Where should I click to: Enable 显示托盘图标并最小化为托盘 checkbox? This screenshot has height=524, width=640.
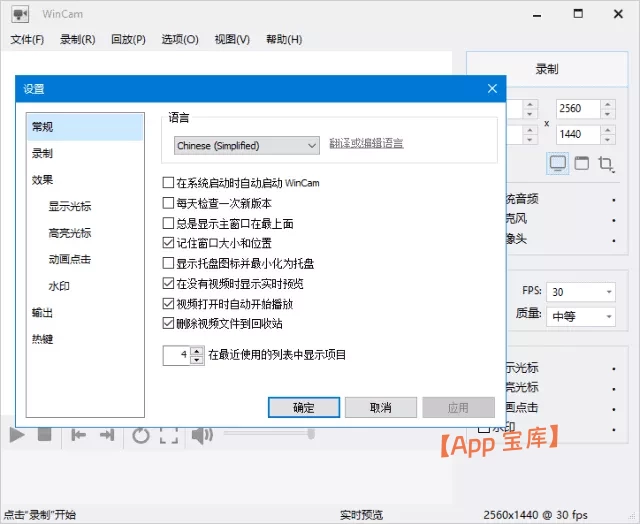tap(168, 263)
